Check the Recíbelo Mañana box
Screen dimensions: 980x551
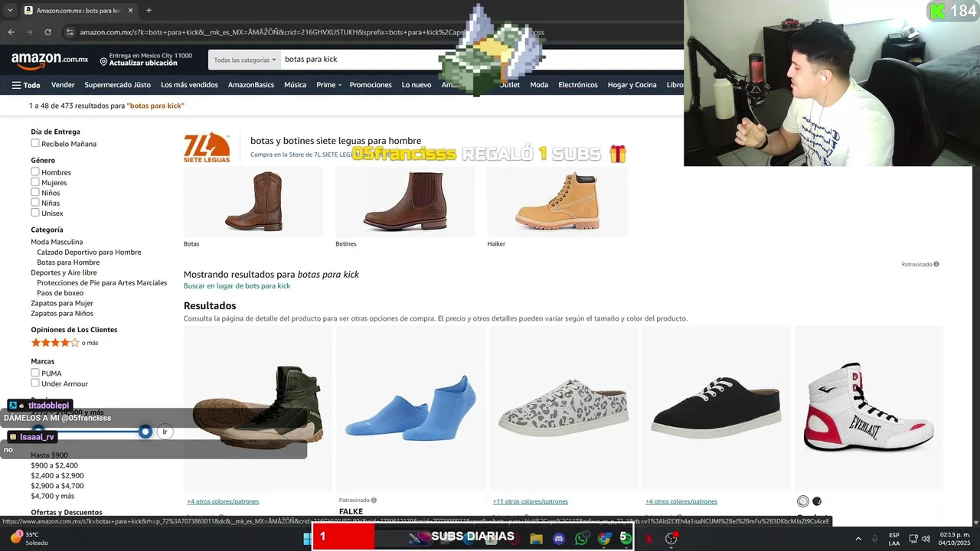(x=35, y=143)
